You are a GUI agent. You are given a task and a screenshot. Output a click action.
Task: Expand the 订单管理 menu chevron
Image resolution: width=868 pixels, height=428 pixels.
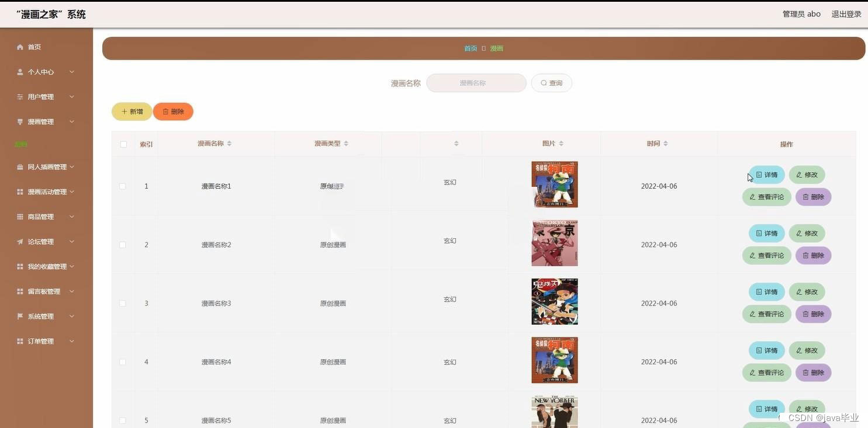pos(72,341)
